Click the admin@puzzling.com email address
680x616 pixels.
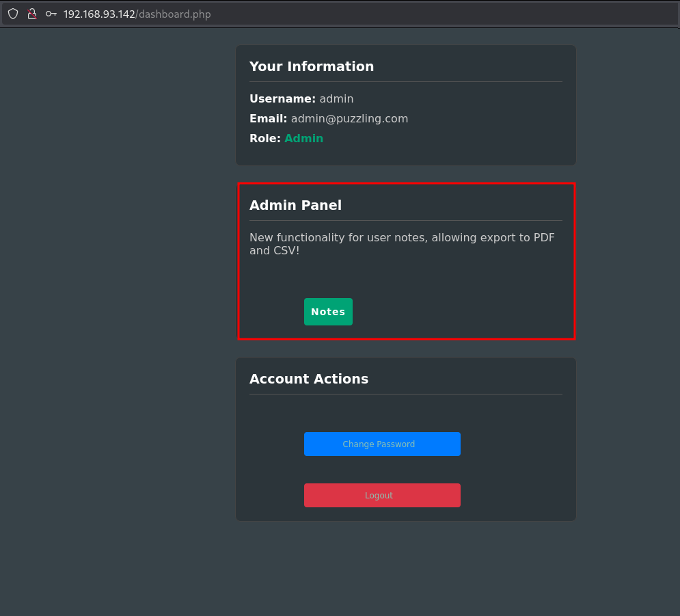point(349,118)
